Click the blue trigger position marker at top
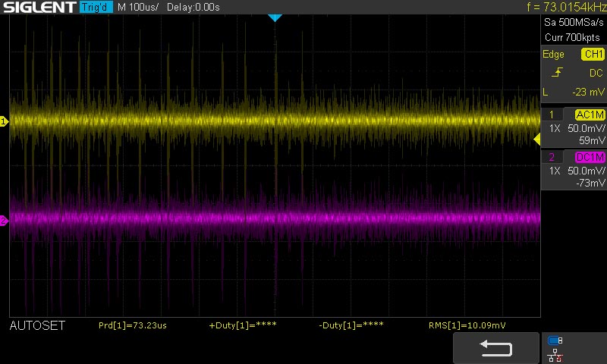Image resolution: width=607 pixels, height=364 pixels. point(275,17)
